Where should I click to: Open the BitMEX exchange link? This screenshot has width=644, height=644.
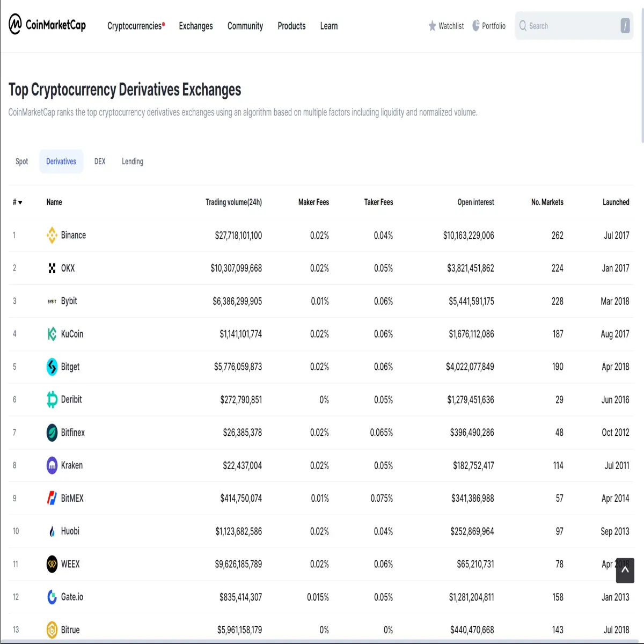[x=72, y=498]
